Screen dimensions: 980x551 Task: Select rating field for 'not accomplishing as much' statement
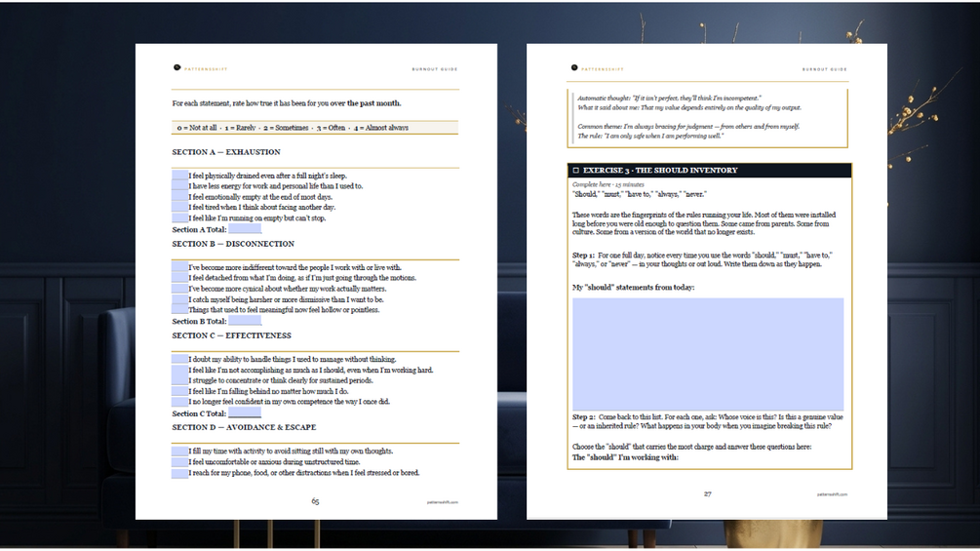[180, 370]
